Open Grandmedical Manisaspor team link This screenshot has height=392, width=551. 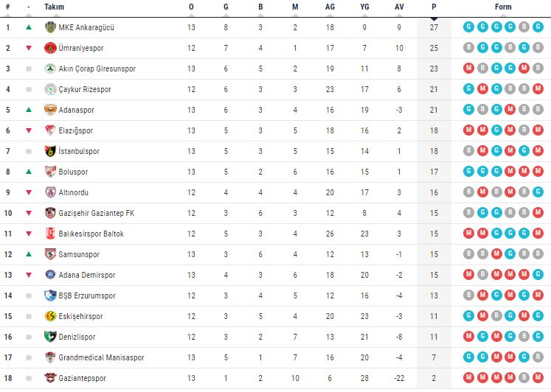[101, 357]
